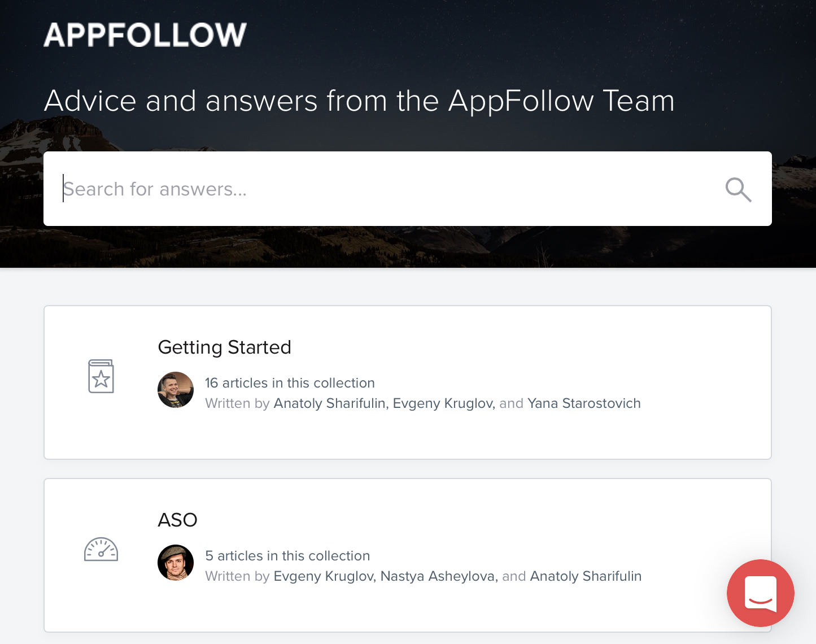Click Nastya Asheylova's name
Viewport: 816px width, 644px height.
[439, 576]
